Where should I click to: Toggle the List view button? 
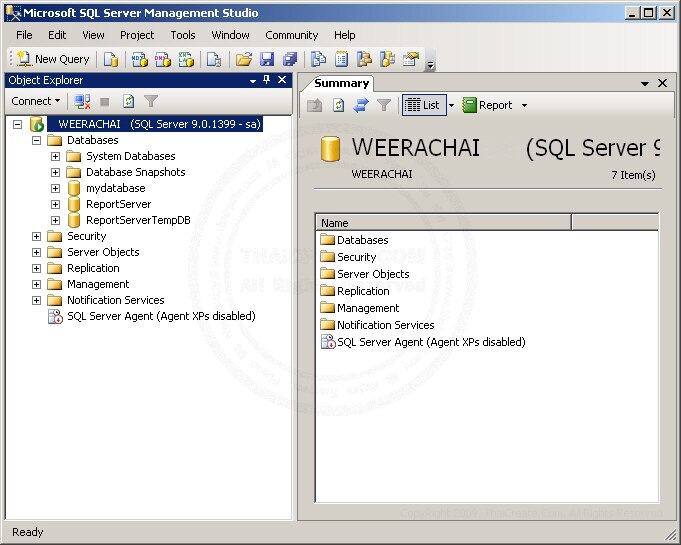(x=423, y=105)
